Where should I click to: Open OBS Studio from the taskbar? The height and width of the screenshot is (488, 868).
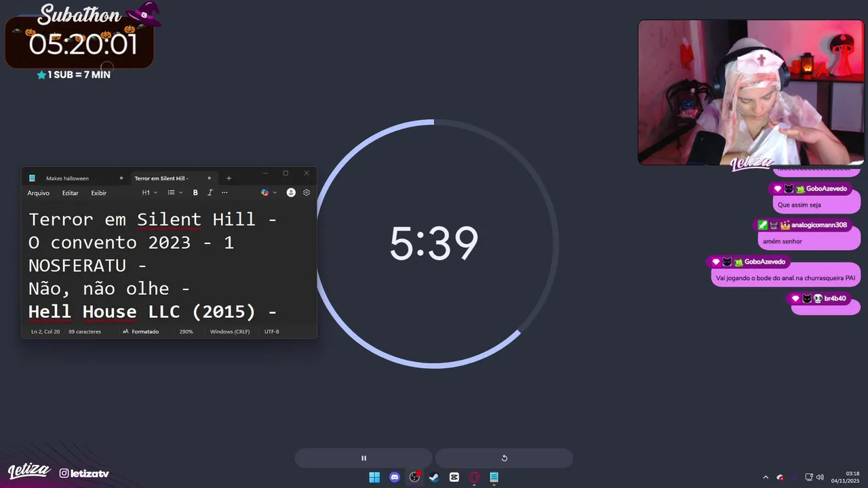pos(414,477)
